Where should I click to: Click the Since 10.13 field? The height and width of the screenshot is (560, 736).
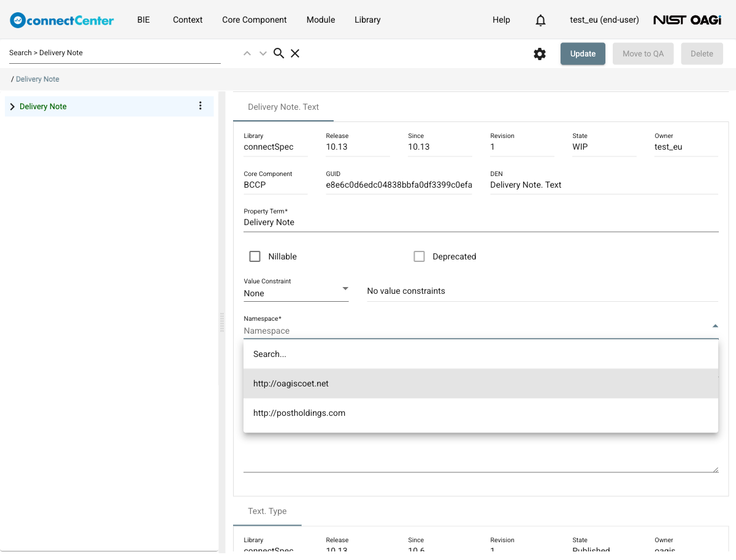tap(440, 147)
